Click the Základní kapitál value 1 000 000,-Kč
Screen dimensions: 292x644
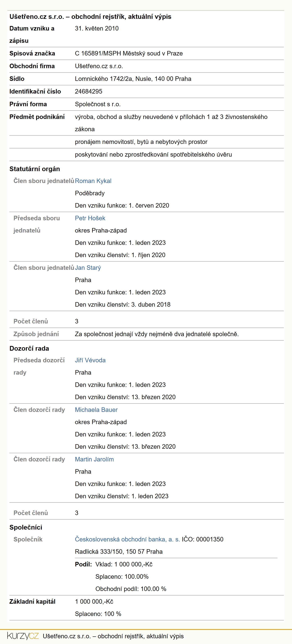point(94,601)
